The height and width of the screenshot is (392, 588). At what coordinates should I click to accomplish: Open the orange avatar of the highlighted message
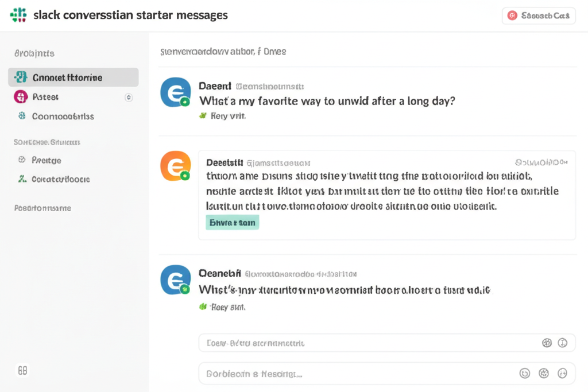[x=175, y=166]
